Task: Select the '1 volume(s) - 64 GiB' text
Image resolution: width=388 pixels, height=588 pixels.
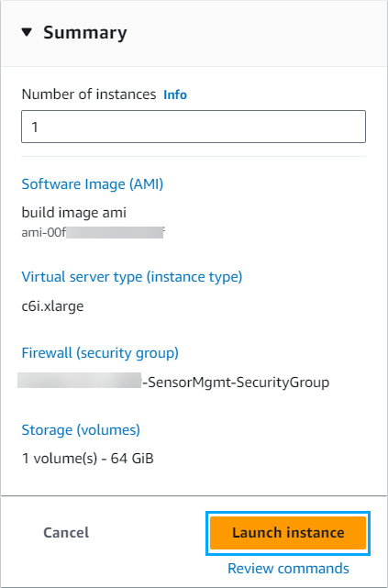Action: [x=88, y=459]
